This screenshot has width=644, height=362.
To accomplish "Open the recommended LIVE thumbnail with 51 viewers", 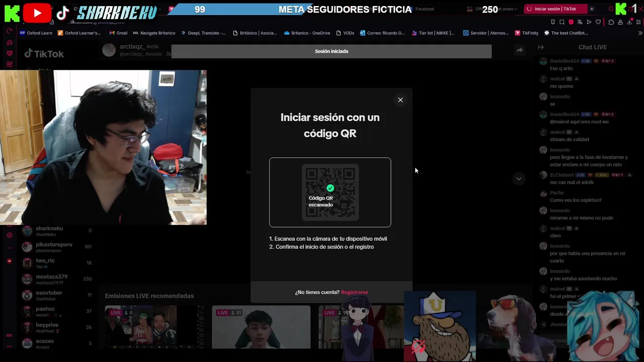I will (261, 327).
